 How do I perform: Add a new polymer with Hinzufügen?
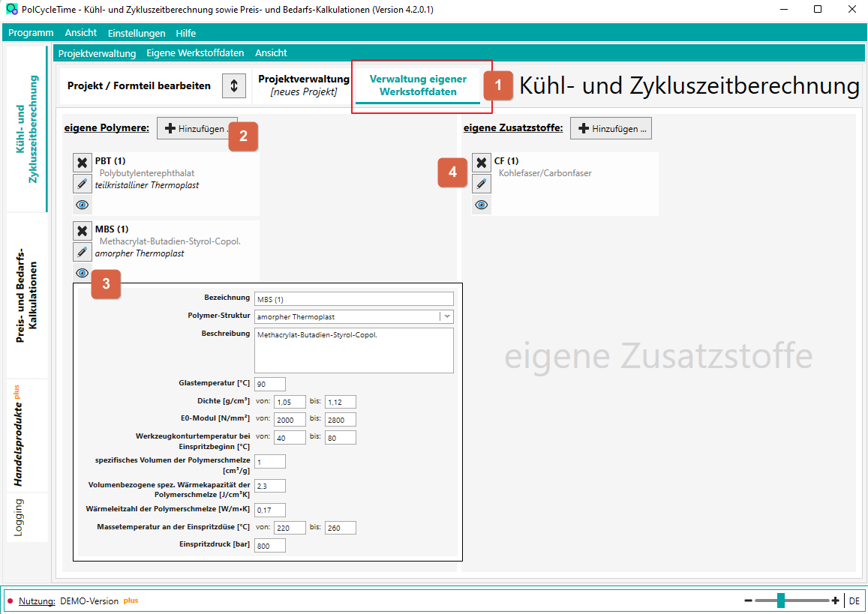197,128
